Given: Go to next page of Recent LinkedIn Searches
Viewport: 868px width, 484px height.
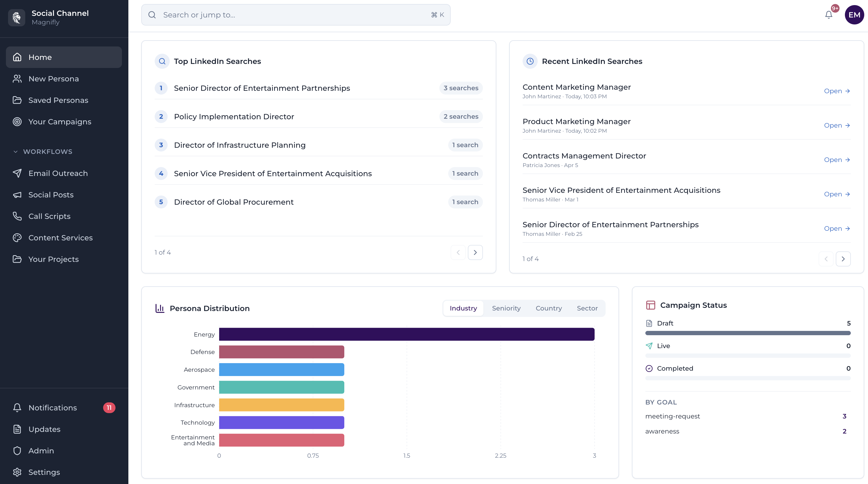Looking at the screenshot, I should coord(843,259).
